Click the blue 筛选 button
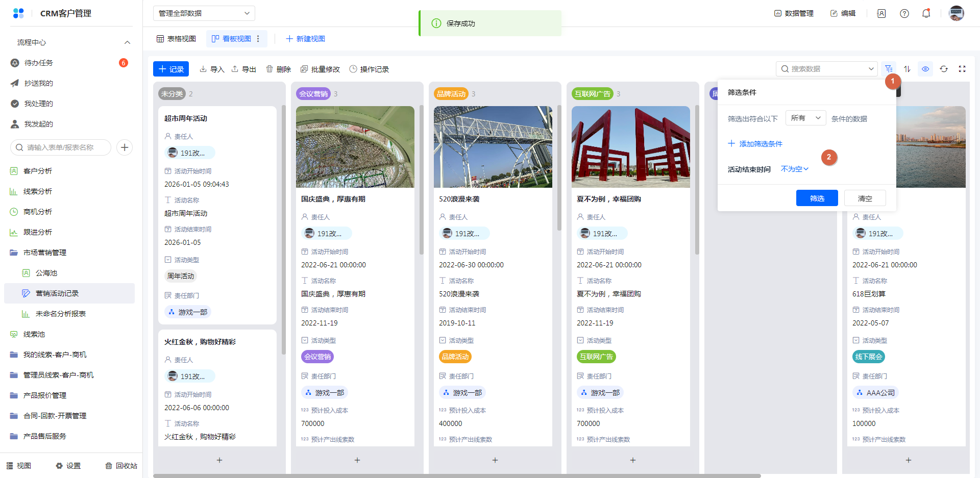This screenshot has width=980, height=478. [x=817, y=198]
